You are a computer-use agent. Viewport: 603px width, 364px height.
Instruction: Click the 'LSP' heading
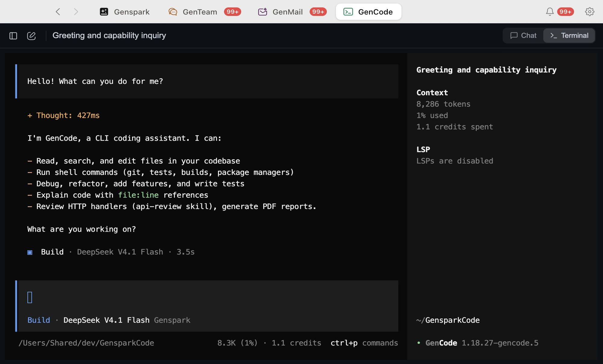423,150
